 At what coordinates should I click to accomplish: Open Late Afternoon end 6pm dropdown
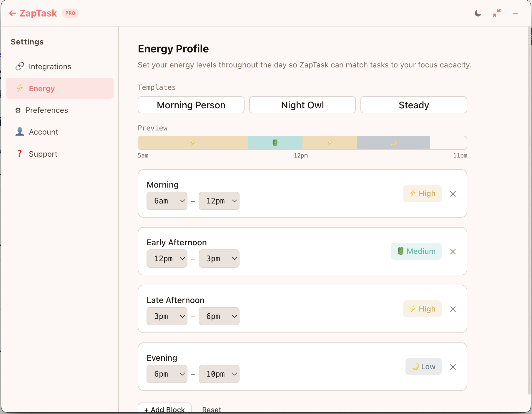click(219, 316)
